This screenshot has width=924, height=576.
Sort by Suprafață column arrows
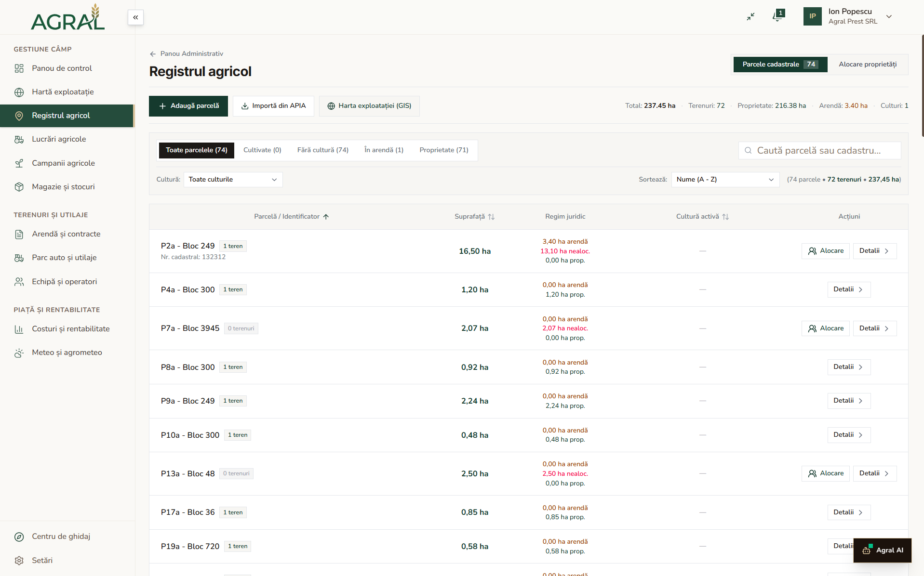click(x=491, y=217)
